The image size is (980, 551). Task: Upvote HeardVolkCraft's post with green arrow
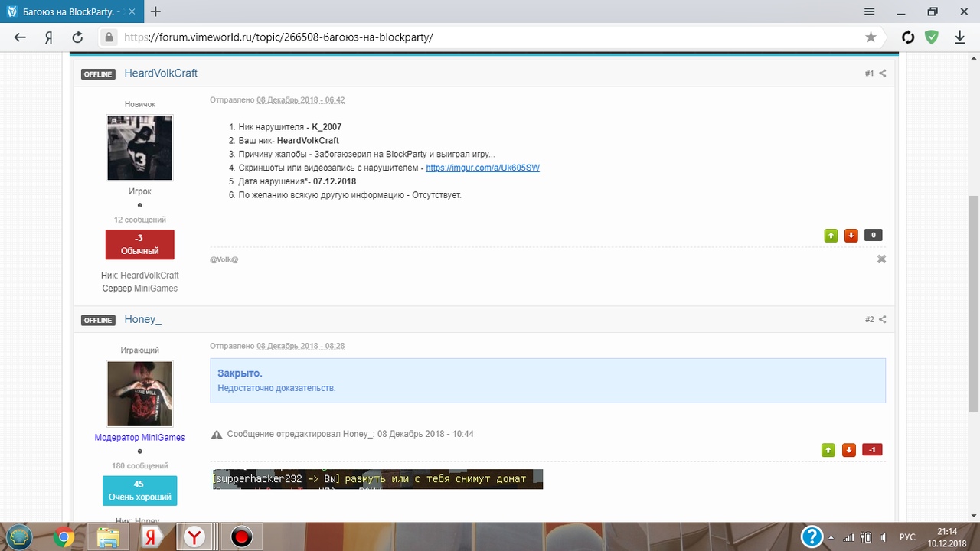click(x=831, y=236)
